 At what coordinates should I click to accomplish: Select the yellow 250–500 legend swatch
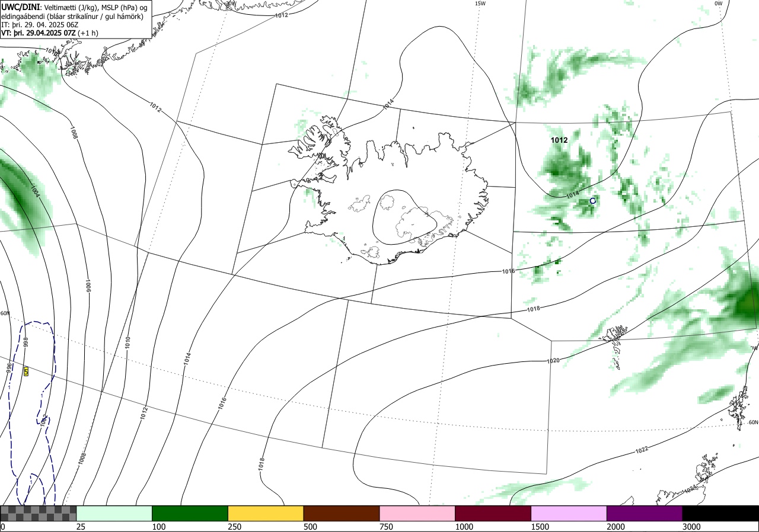[x=266, y=513]
